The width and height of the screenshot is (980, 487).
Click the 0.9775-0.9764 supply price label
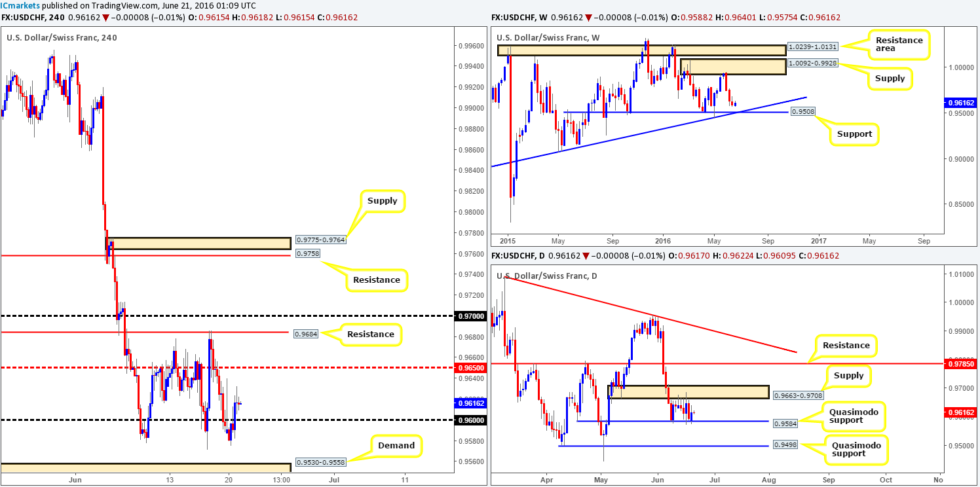tap(320, 240)
